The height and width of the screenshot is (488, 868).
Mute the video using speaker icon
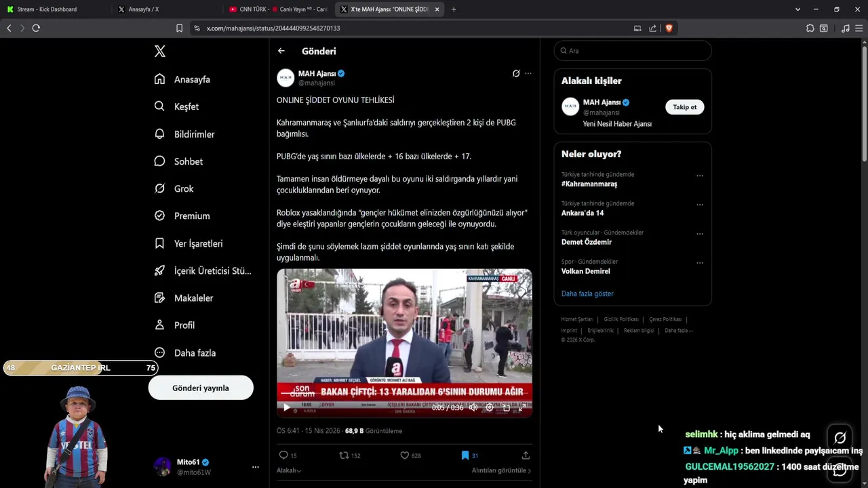473,407
